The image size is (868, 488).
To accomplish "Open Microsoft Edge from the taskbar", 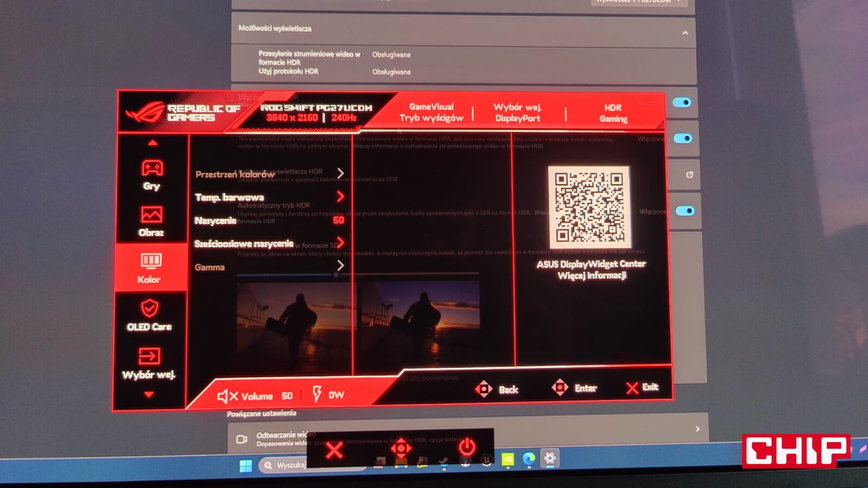I will [529, 459].
